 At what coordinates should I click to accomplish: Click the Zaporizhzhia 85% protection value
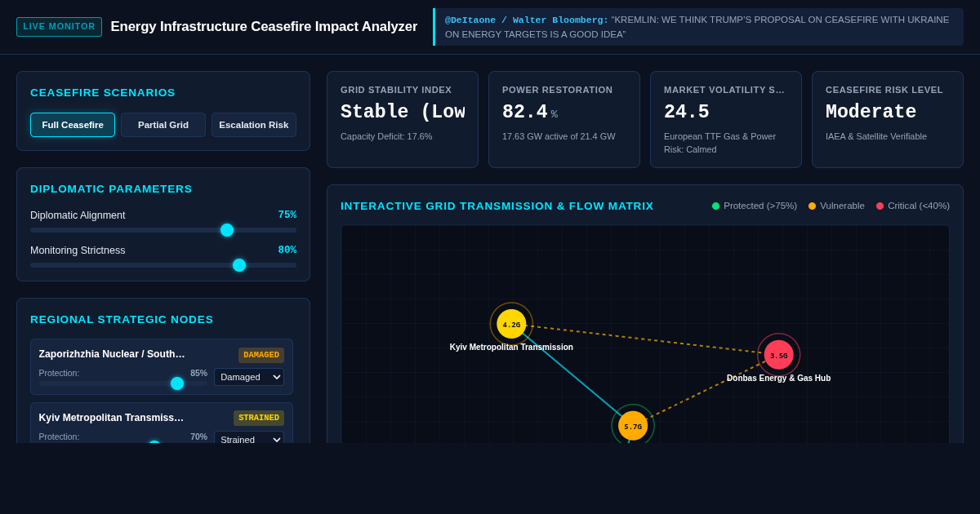[199, 373]
